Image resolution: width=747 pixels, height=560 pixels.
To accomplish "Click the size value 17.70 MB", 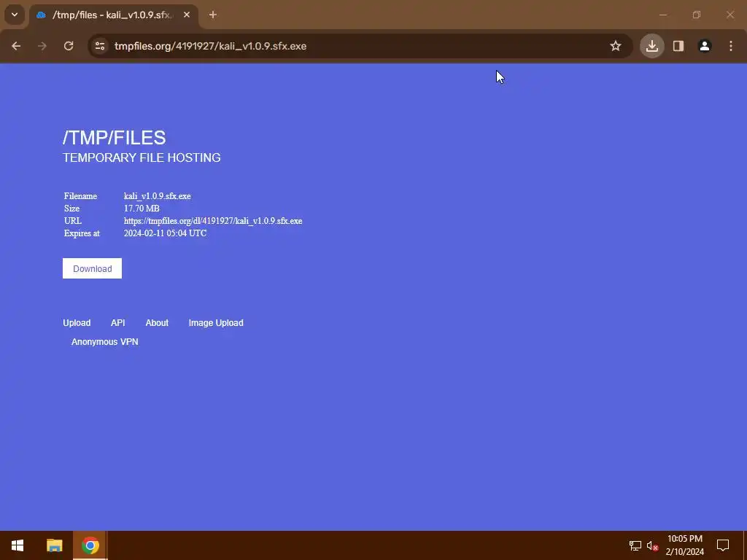I will [x=142, y=209].
